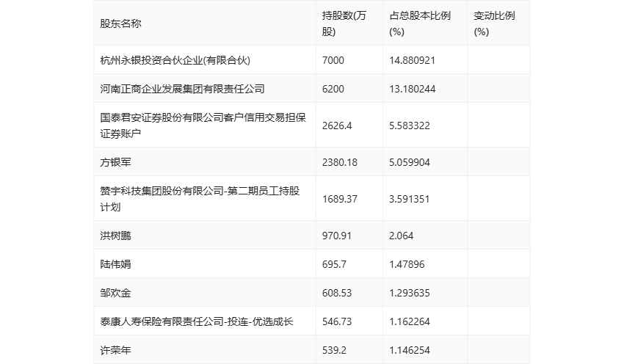Image resolution: width=624 pixels, height=364 pixels.
Task: Select shareholder 河南正商企业发展集团有限责任公司
Action: click(x=182, y=89)
